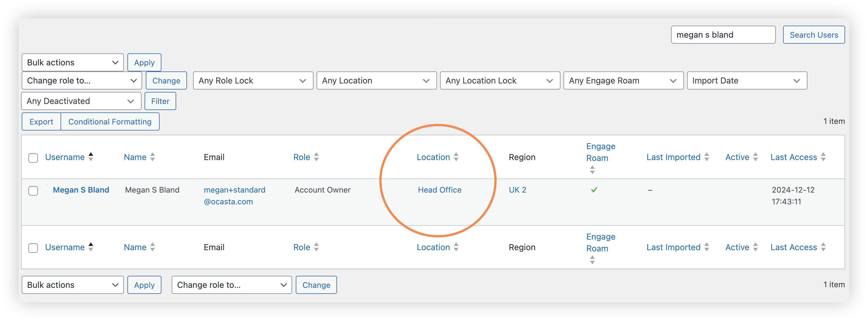Open Conditional Formatting

point(110,122)
